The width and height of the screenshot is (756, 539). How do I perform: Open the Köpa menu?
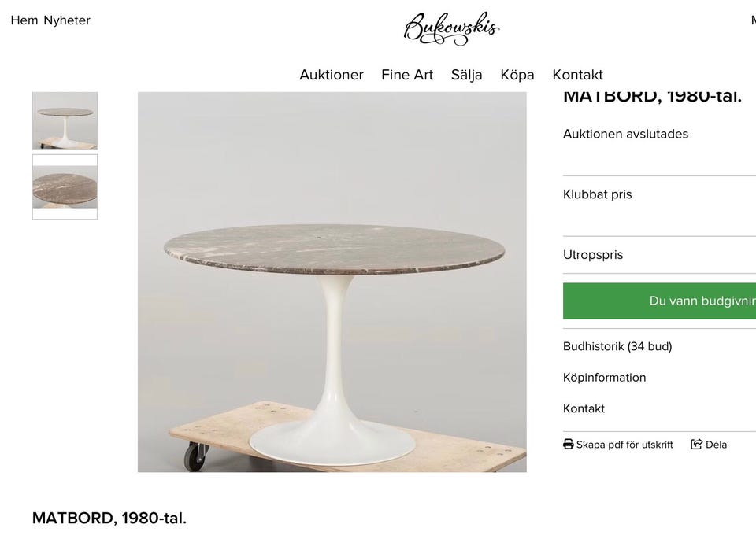tap(517, 75)
